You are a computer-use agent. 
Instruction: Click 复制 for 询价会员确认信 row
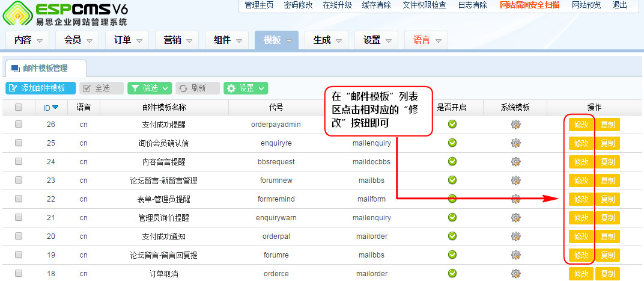pyautogui.click(x=607, y=143)
